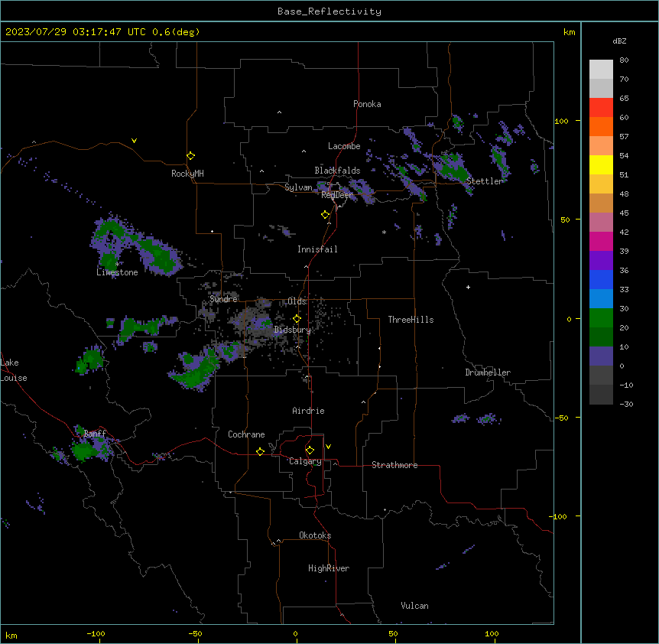659x644 pixels.
Task: Click the Vulcan label
Action: tap(415, 606)
